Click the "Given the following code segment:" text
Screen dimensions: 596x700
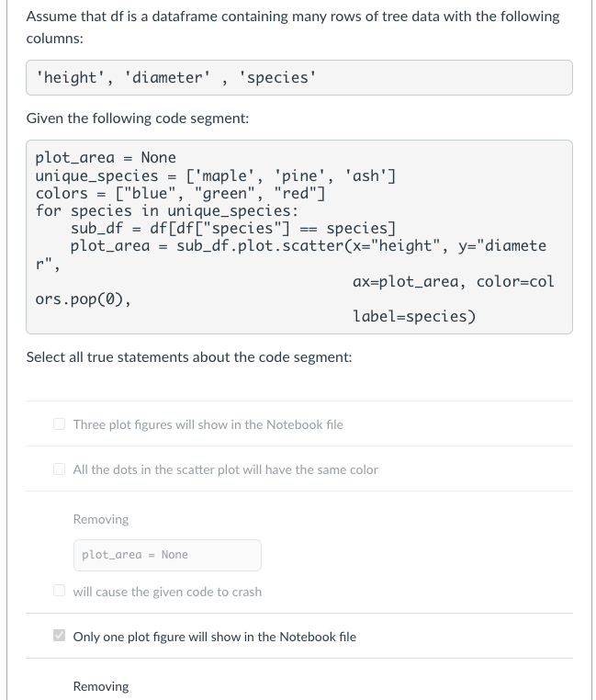(x=138, y=119)
